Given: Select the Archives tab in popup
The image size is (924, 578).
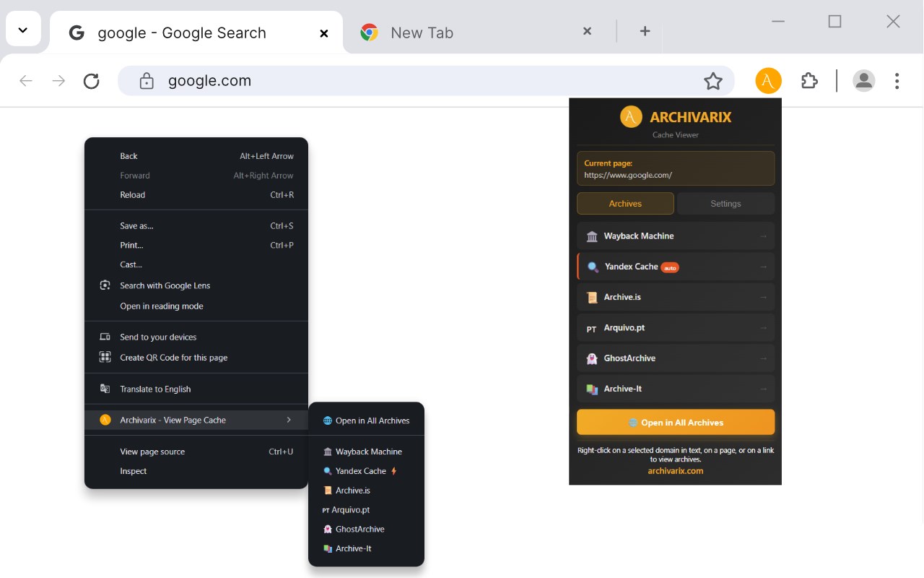Looking at the screenshot, I should [x=625, y=204].
